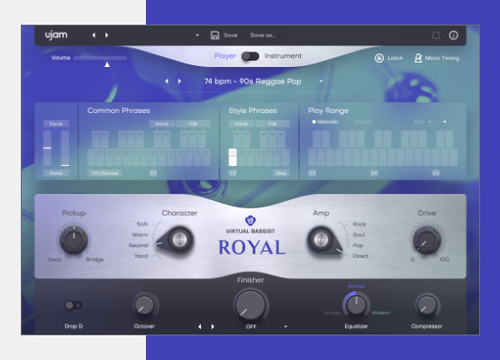Open the preset dropdown in top bar
The width and height of the screenshot is (500, 360).
tap(197, 35)
